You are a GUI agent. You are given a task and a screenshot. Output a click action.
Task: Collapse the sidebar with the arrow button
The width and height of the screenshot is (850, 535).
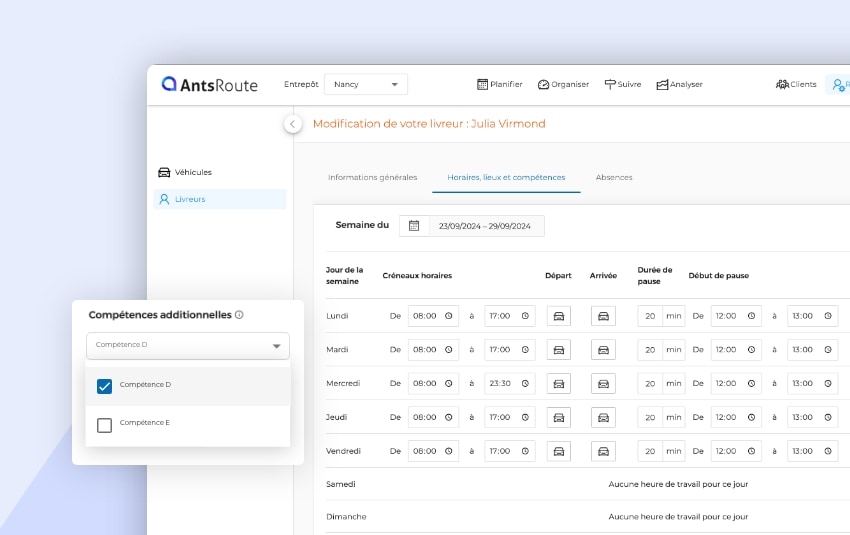click(292, 124)
